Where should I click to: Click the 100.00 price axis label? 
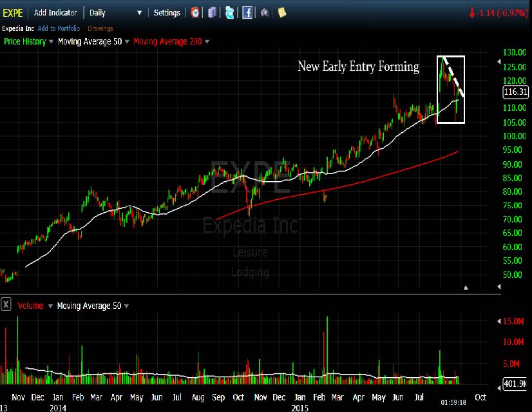point(515,136)
